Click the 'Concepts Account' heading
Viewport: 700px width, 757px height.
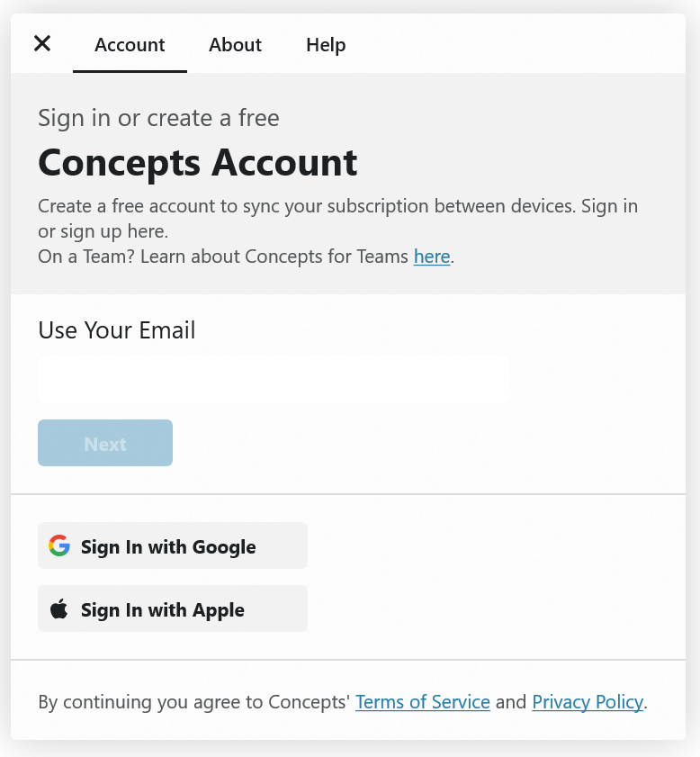pos(198,163)
